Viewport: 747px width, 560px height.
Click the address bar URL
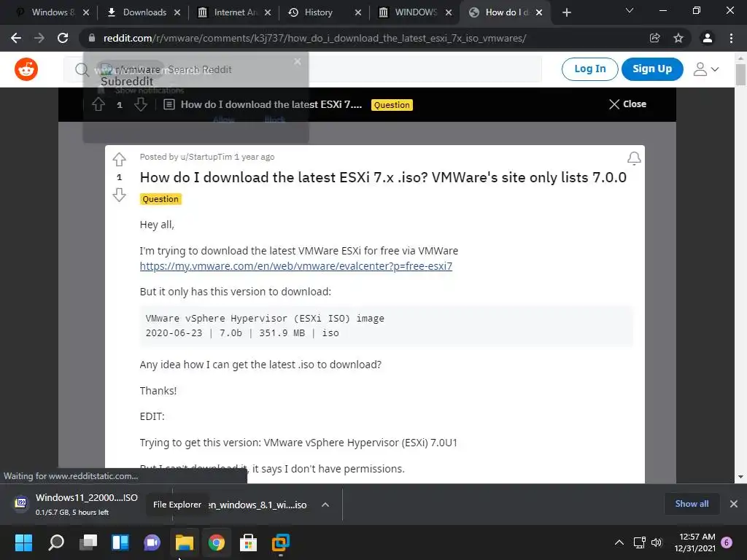click(x=314, y=38)
